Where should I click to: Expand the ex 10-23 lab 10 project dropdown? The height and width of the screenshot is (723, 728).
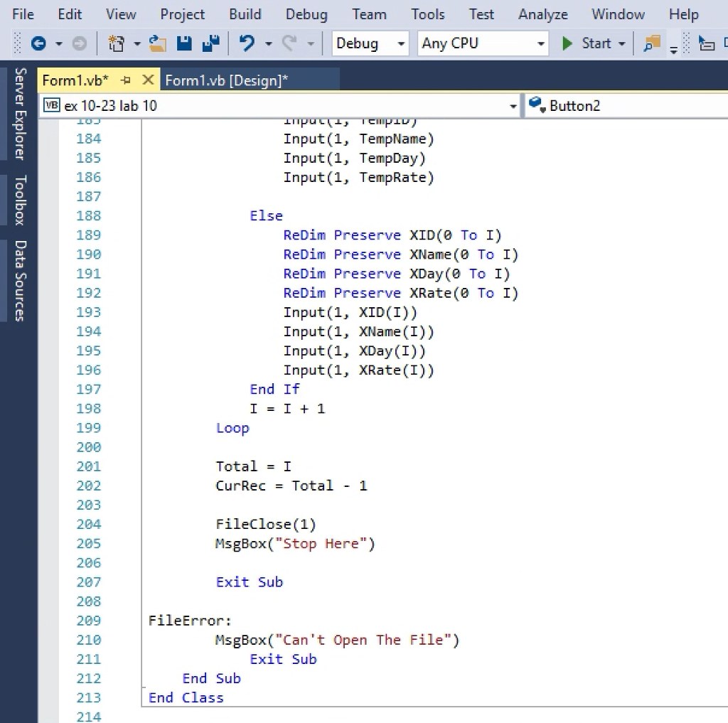[513, 107]
